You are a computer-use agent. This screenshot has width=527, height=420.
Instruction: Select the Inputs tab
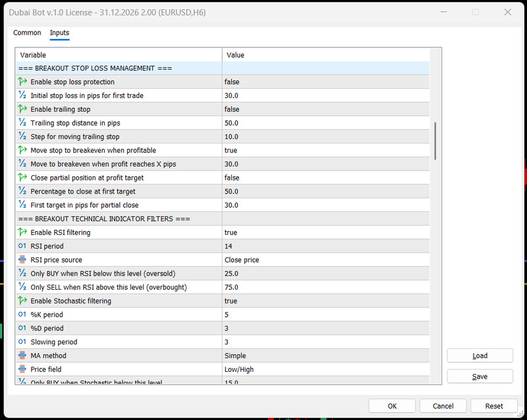(x=59, y=33)
